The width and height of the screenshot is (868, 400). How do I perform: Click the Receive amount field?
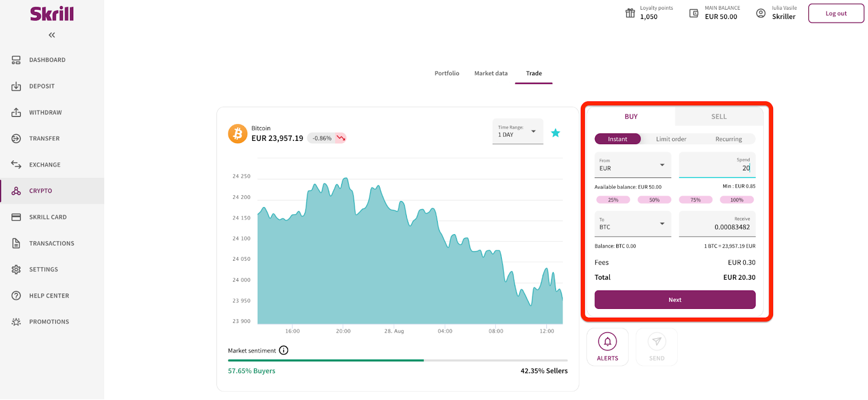(x=717, y=224)
